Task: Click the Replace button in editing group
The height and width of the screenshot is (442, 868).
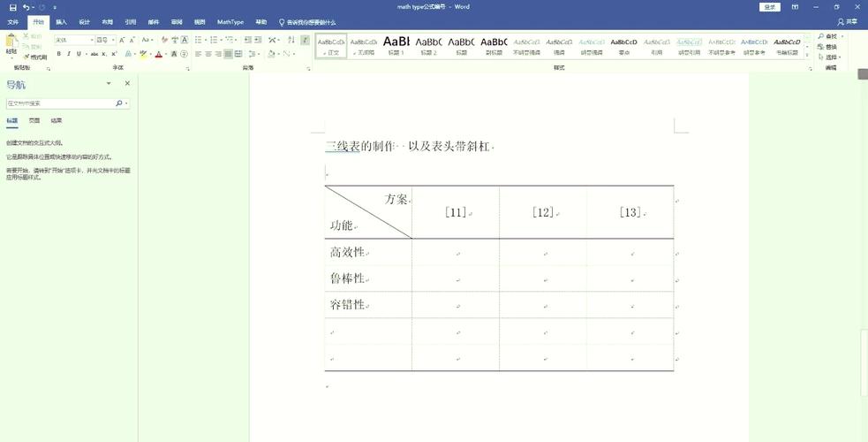Action: tap(828, 47)
